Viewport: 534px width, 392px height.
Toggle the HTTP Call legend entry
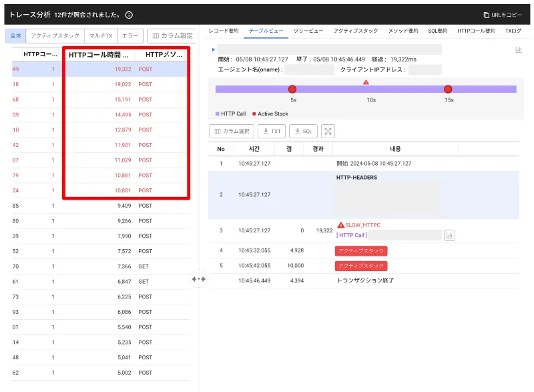[230, 114]
